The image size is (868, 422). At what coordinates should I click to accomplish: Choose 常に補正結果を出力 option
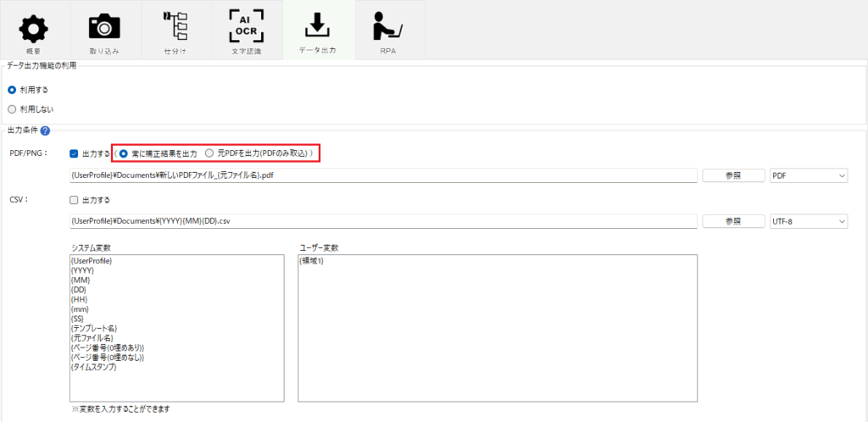click(124, 153)
